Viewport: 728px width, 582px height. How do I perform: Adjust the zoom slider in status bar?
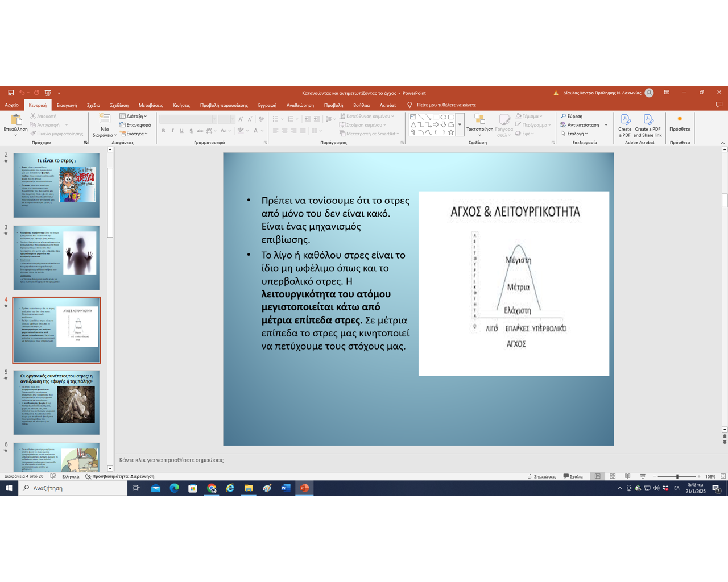pos(677,476)
